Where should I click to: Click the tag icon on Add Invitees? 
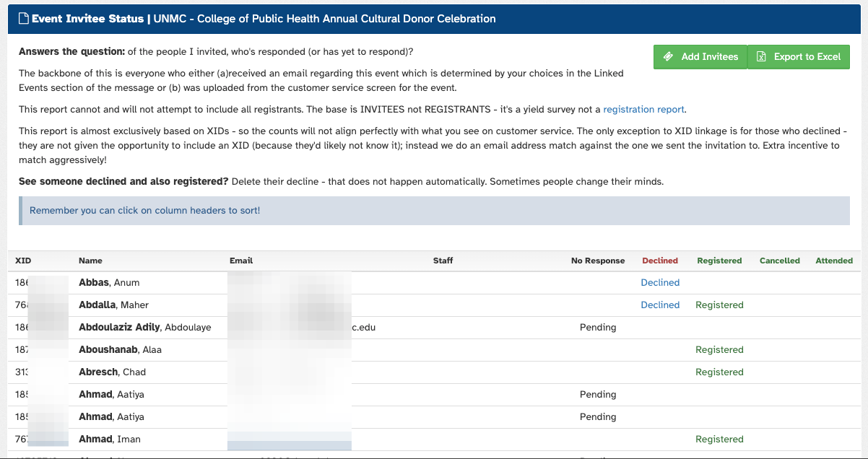pos(668,57)
